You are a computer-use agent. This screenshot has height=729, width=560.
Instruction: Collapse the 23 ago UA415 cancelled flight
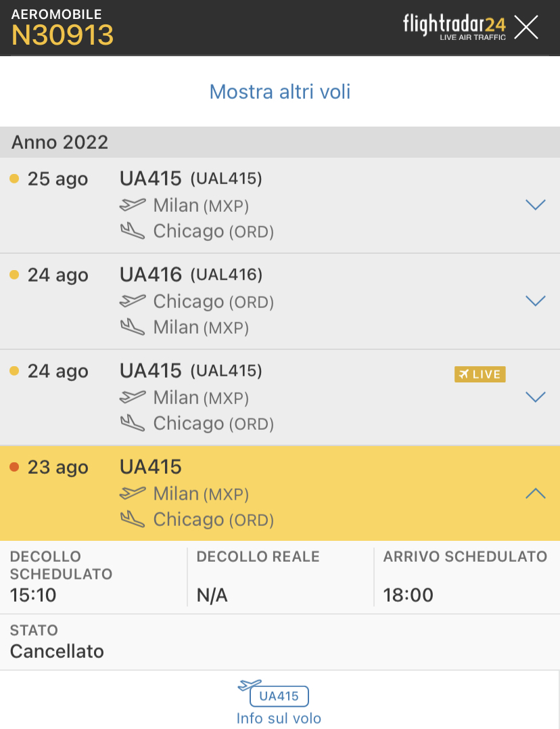535,493
